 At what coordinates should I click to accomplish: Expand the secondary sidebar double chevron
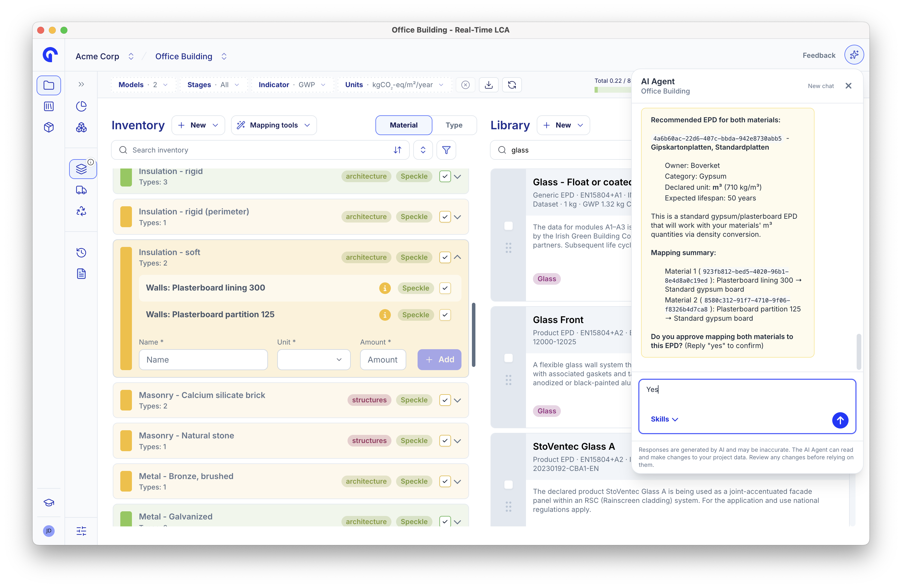[x=81, y=85]
